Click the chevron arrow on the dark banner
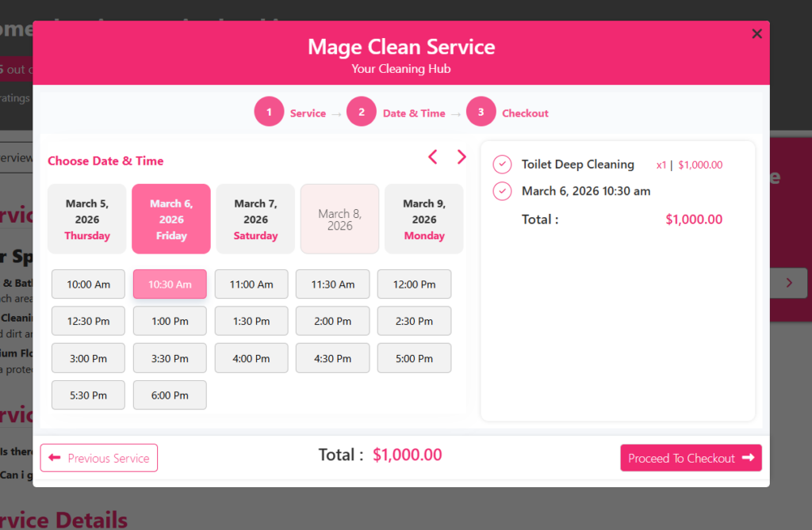This screenshot has width=812, height=530. pyautogui.click(x=787, y=283)
